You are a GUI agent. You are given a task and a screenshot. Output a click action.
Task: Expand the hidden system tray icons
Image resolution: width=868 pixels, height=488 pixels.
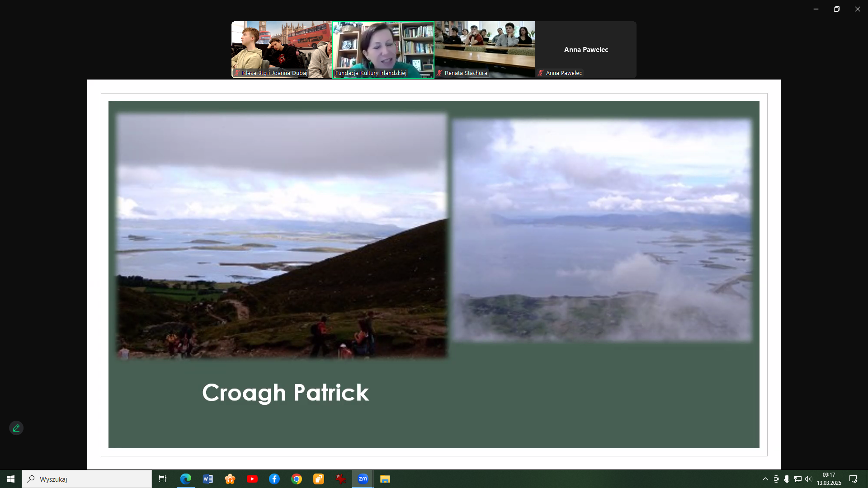pos(765,479)
